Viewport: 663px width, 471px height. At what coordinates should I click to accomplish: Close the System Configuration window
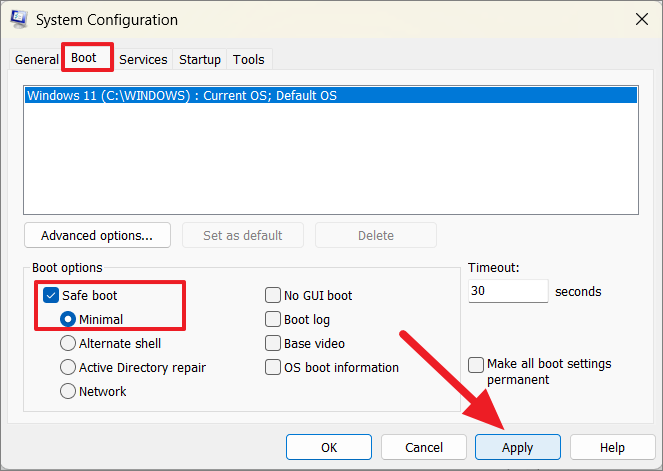point(641,19)
